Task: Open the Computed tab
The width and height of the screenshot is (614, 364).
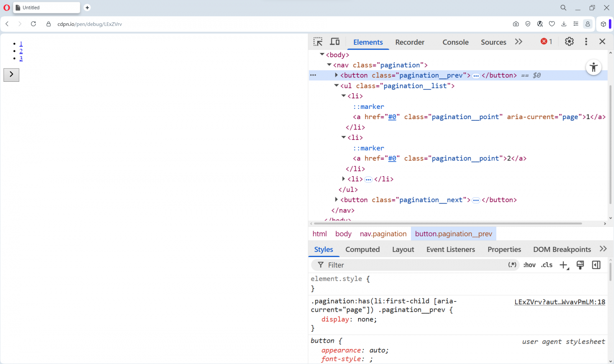Action: click(x=362, y=249)
